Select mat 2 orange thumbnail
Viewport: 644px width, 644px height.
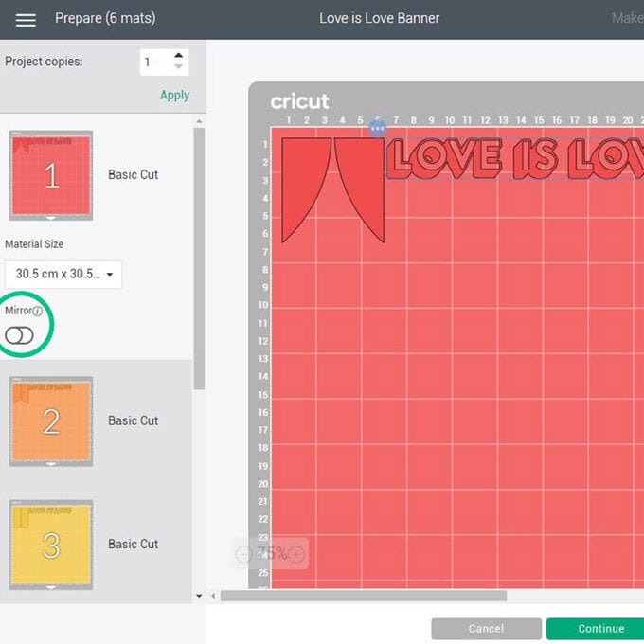click(x=51, y=421)
